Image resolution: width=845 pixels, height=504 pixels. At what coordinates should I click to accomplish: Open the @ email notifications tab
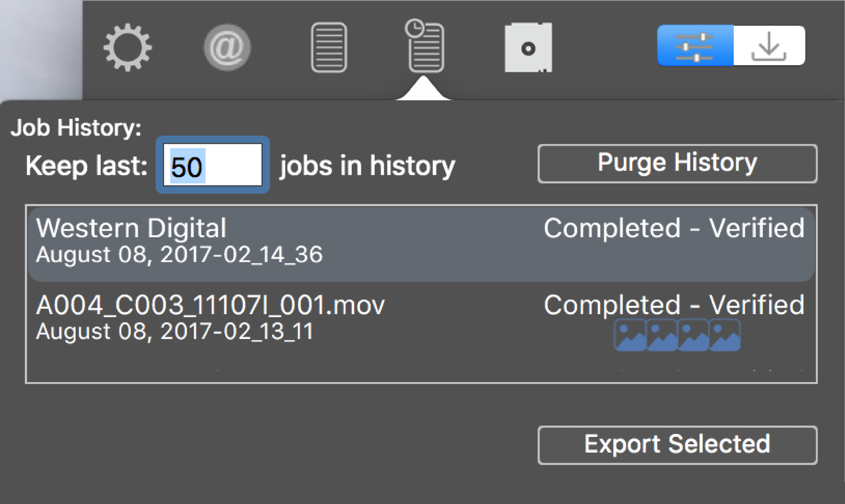227,47
